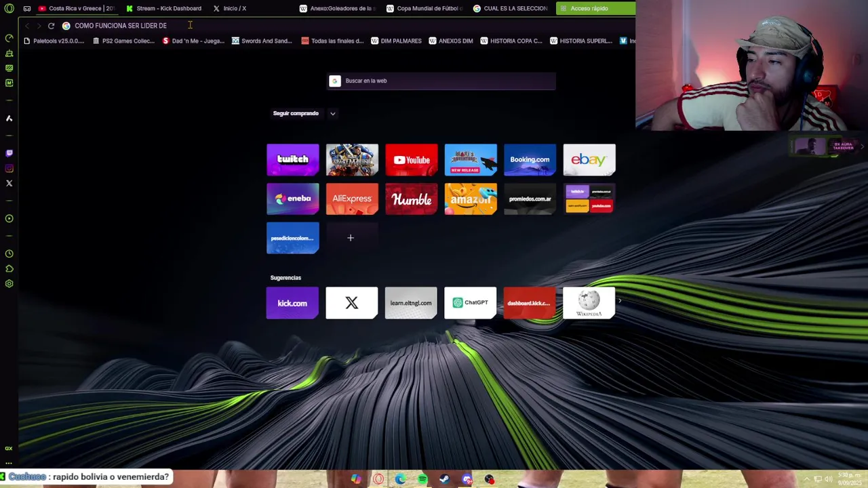The width and height of the screenshot is (868, 488).
Task: Open the Wikipedia suggestion tile
Action: point(589,303)
